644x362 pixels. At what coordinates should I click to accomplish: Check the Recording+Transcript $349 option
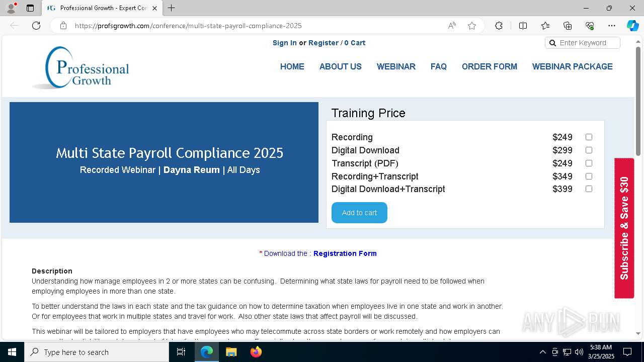tap(589, 176)
